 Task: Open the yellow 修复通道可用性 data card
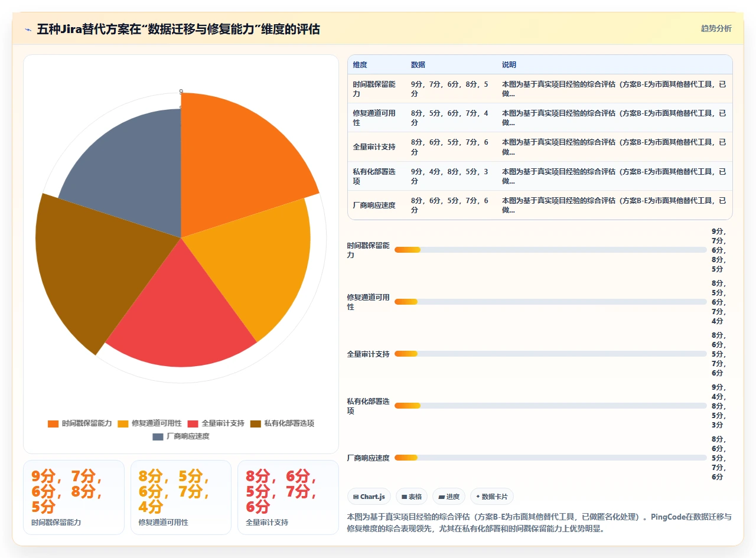[181, 497]
